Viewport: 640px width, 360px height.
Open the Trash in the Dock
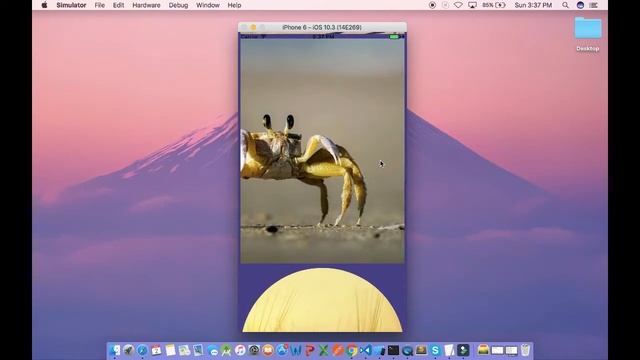tap(524, 350)
